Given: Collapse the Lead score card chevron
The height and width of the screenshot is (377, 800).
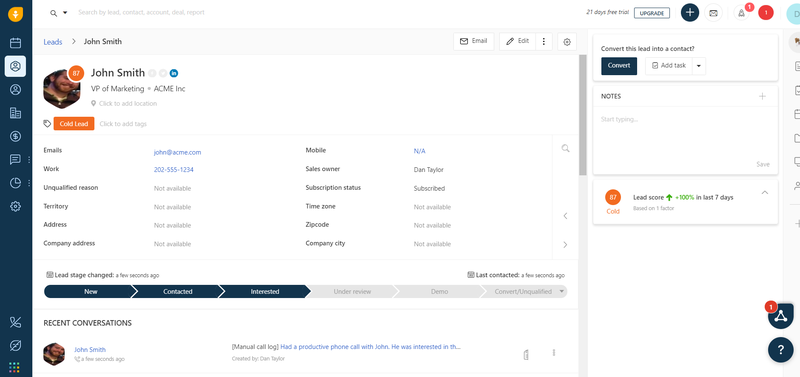Looking at the screenshot, I should click(764, 192).
